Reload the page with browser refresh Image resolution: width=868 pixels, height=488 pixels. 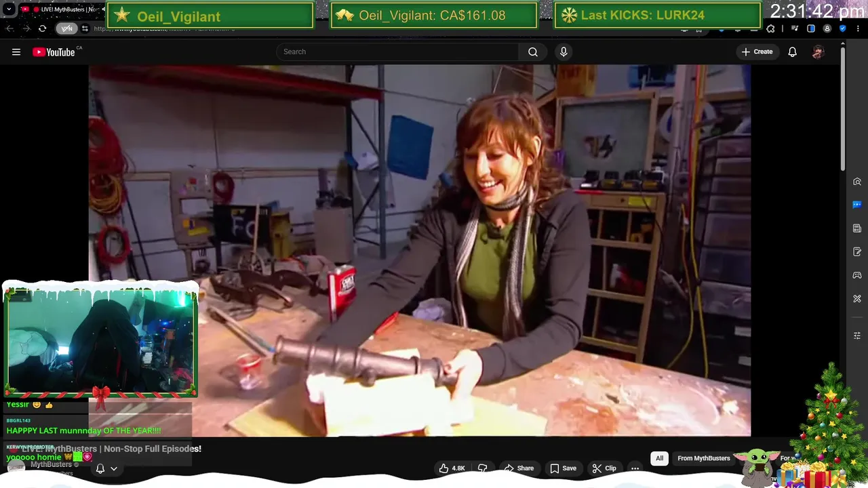pos(42,28)
